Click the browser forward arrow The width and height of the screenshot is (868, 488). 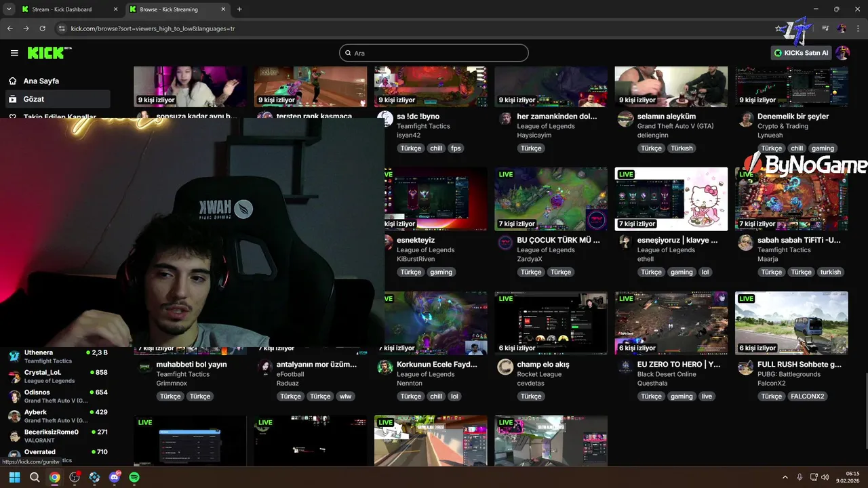[26, 28]
